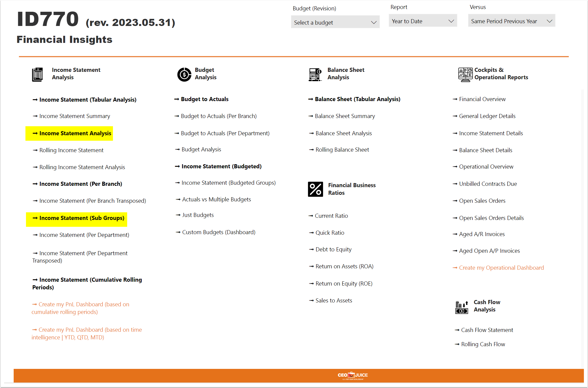588x388 pixels.
Task: Open Debt to Equity report
Action: [330, 249]
